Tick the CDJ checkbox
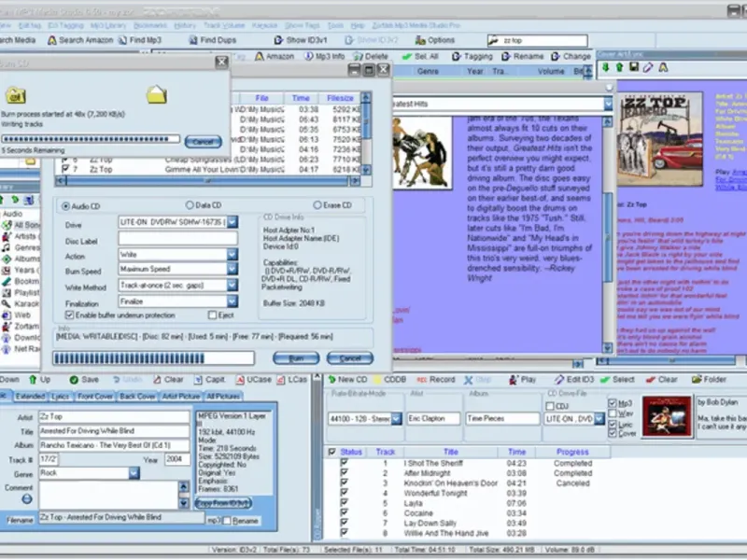This screenshot has height=560, width=747. point(550,406)
